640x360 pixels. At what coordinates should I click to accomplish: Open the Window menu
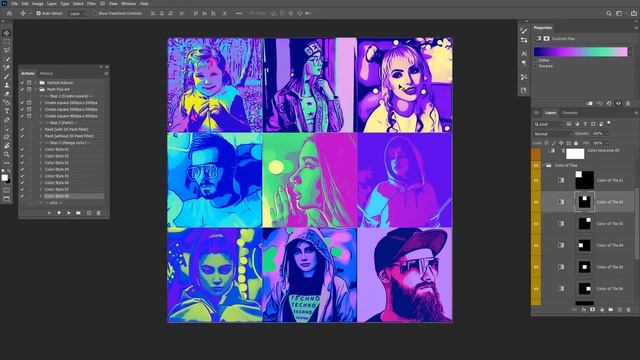point(128,4)
